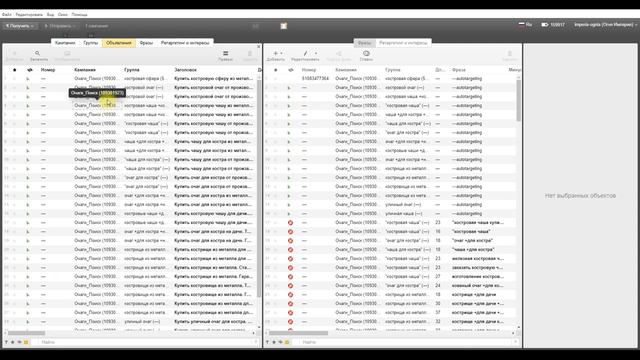Switch to left panel Фразы tab

point(146,42)
